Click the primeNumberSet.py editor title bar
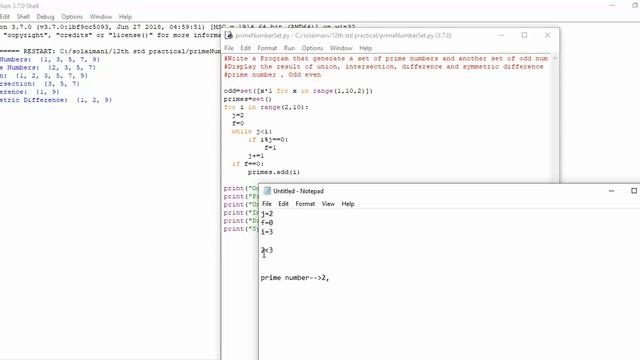This screenshot has width=640, height=360. [343, 36]
